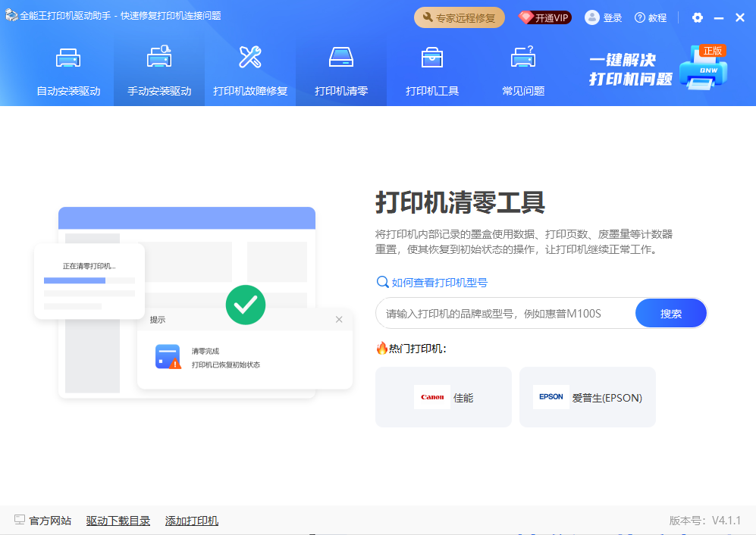756x535 pixels.
Task: Click the printer model search input
Action: [x=506, y=313]
